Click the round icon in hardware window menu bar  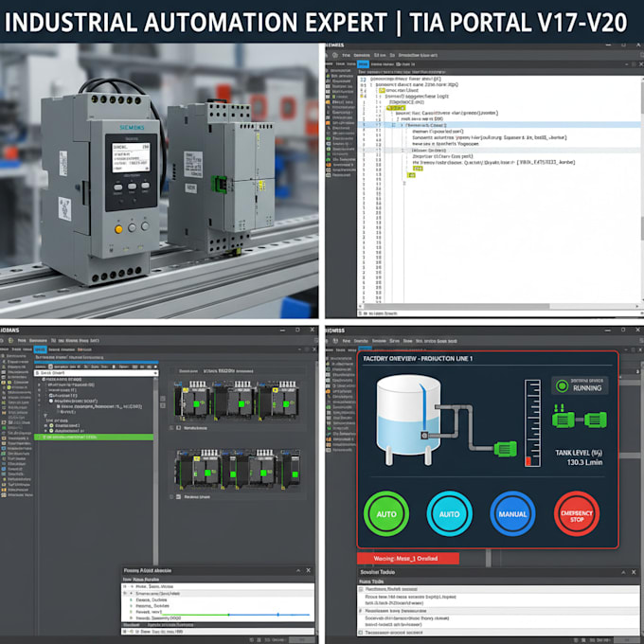pos(10,341)
